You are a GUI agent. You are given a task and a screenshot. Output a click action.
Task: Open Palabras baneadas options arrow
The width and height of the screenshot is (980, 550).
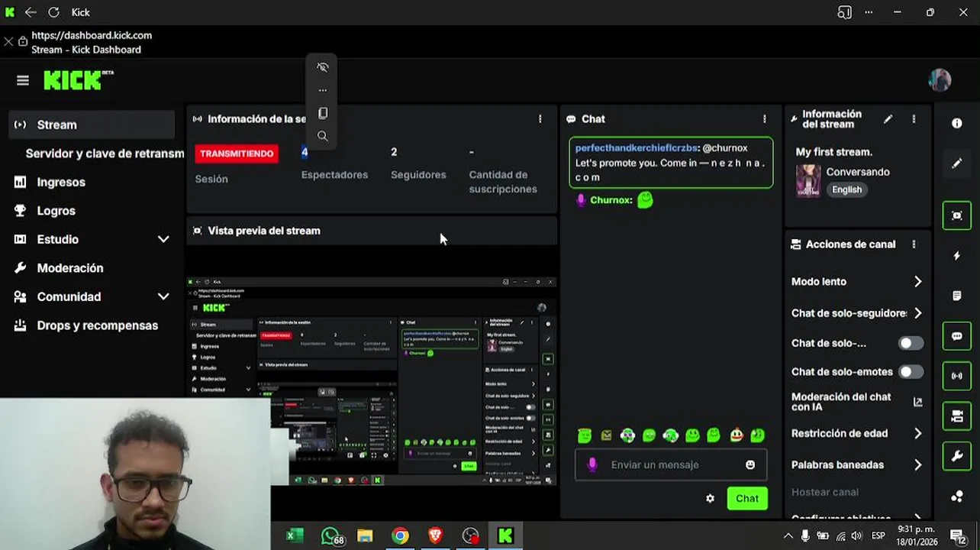point(917,464)
